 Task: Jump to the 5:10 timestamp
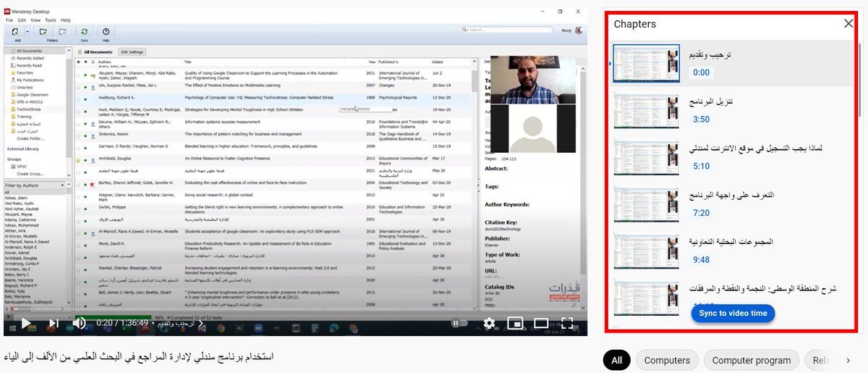point(701,167)
